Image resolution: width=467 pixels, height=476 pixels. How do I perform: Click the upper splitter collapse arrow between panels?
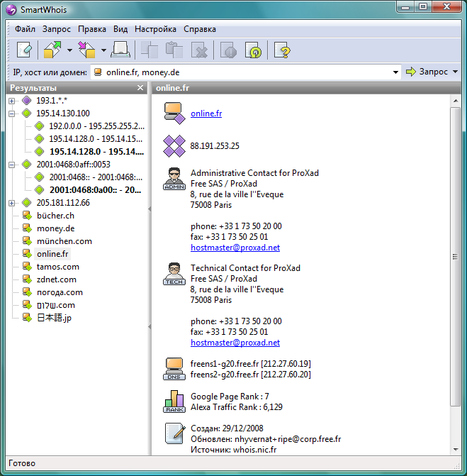(x=150, y=209)
